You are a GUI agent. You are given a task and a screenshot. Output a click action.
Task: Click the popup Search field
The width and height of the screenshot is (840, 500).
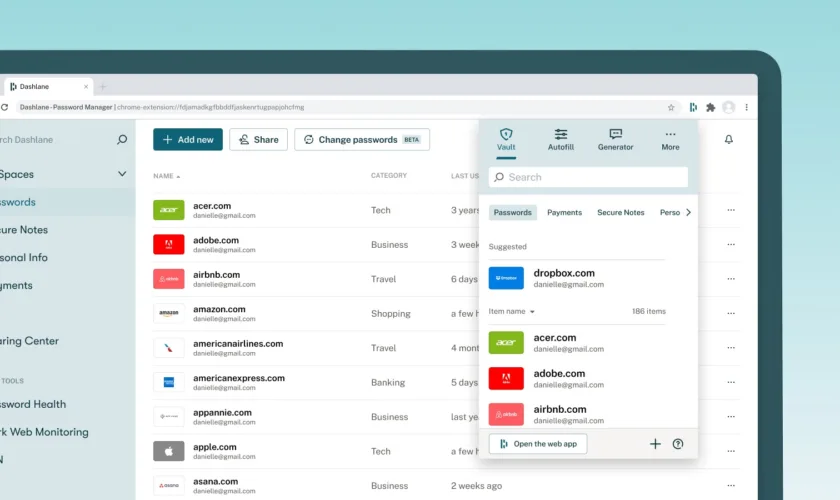coord(588,177)
